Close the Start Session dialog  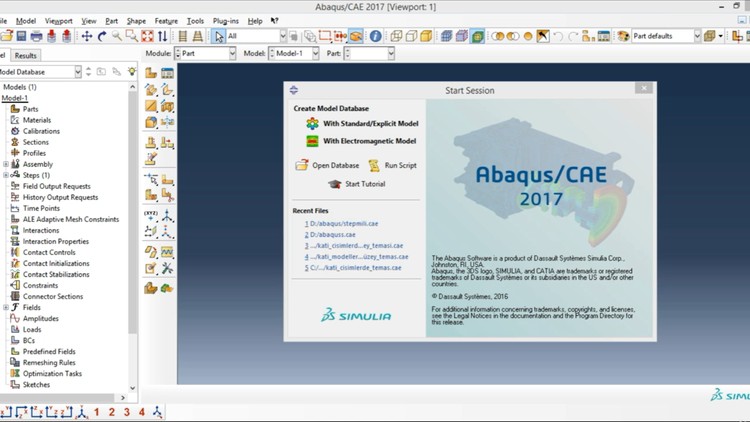644,88
